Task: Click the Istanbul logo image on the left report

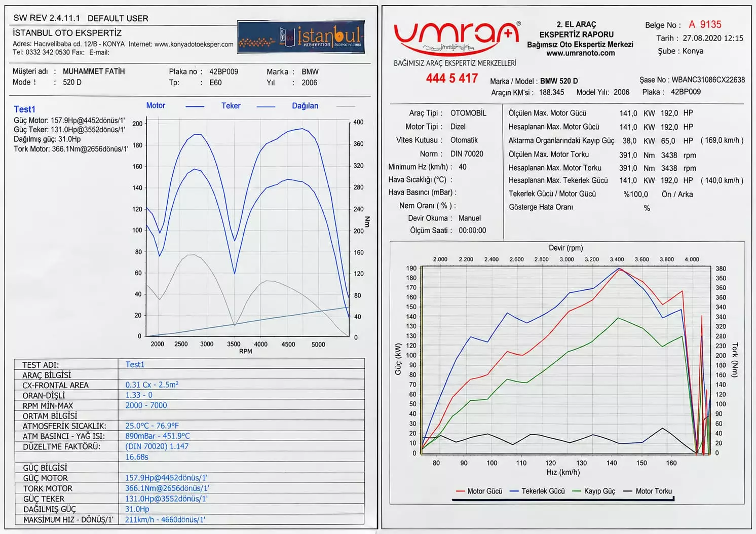Action: 301,37
